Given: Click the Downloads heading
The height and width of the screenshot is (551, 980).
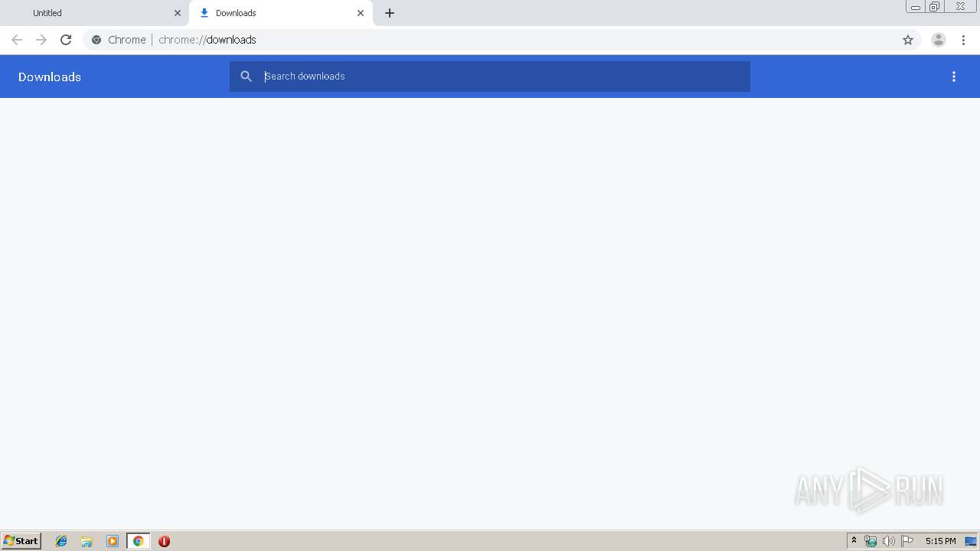Looking at the screenshot, I should point(50,77).
